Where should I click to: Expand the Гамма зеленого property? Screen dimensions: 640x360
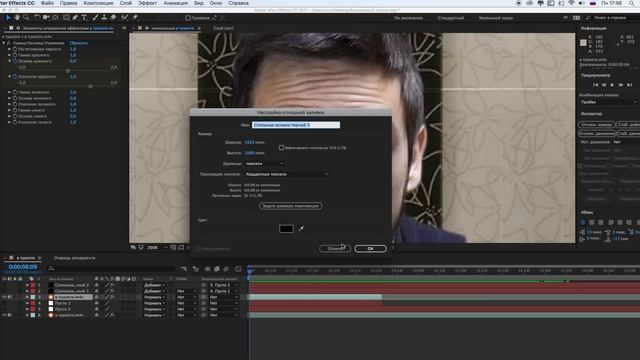[9, 92]
